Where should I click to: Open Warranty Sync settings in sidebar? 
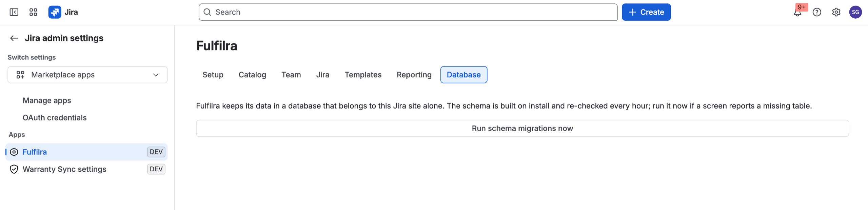[x=87, y=169]
